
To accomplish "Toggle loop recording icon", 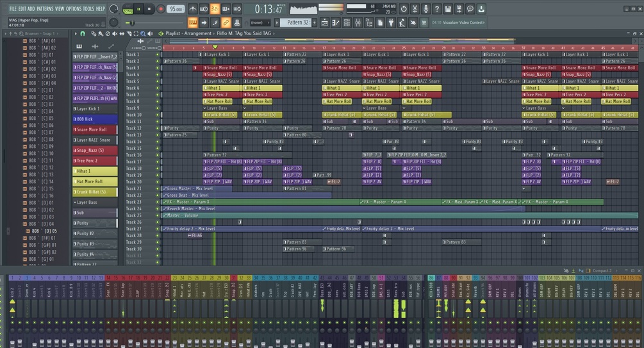I will [237, 8].
